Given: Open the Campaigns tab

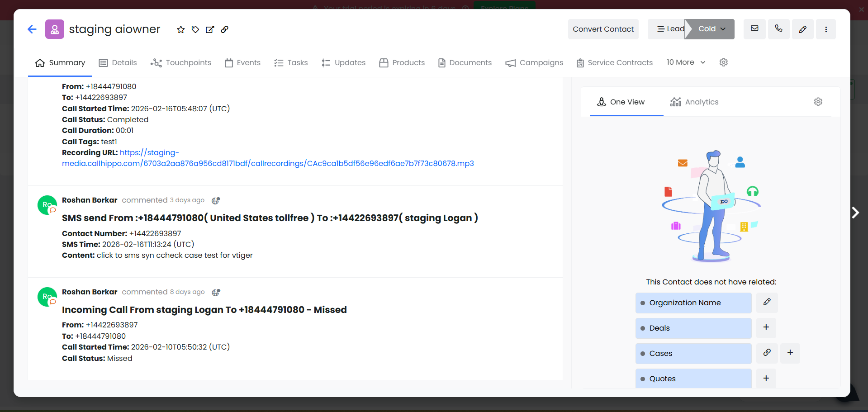Looking at the screenshot, I should pyautogui.click(x=534, y=63).
